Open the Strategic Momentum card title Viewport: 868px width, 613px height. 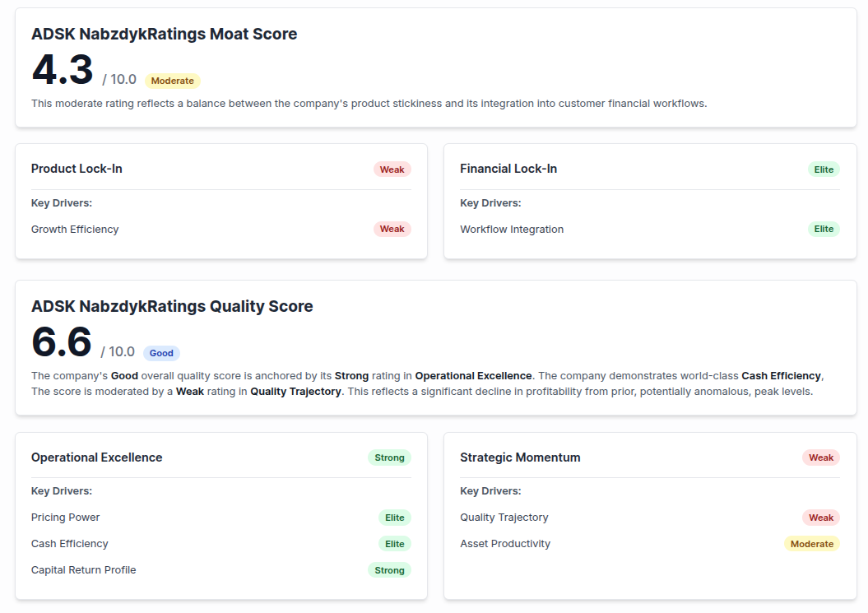[520, 457]
